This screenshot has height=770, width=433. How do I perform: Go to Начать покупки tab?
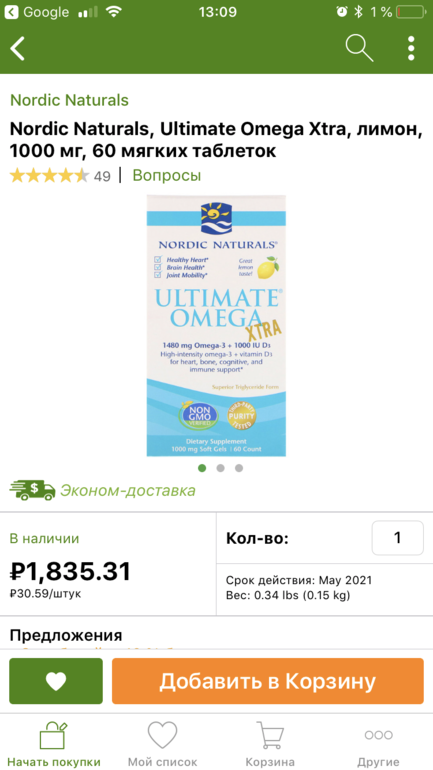pos(54,744)
